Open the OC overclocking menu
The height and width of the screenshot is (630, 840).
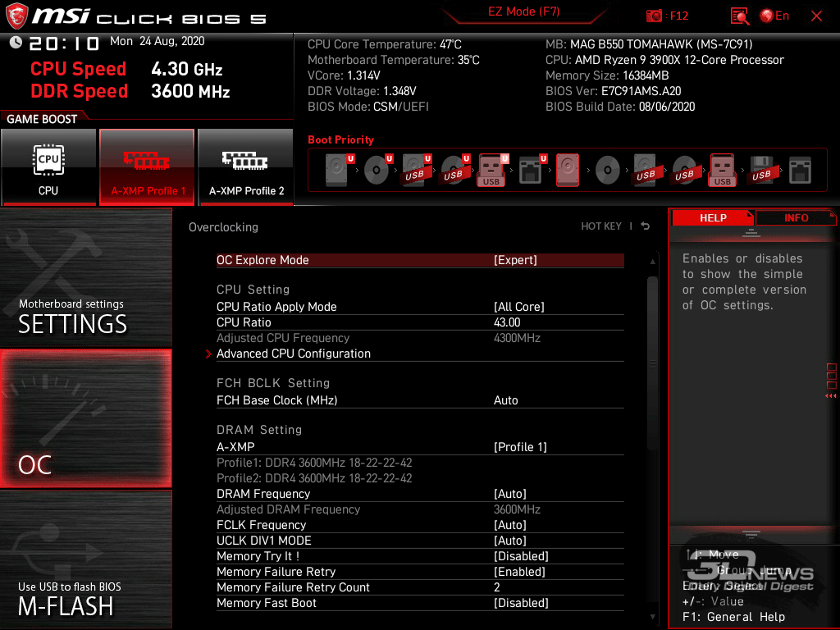point(85,419)
